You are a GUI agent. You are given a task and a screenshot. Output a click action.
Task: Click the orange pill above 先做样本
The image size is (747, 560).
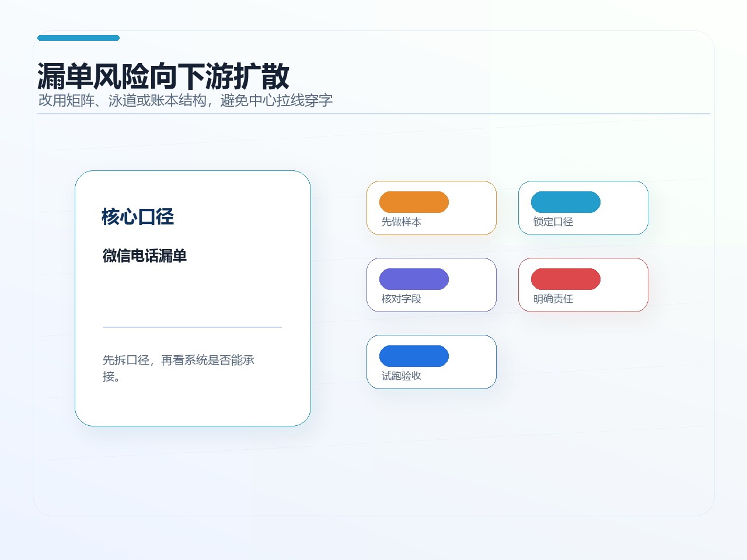pyautogui.click(x=414, y=202)
